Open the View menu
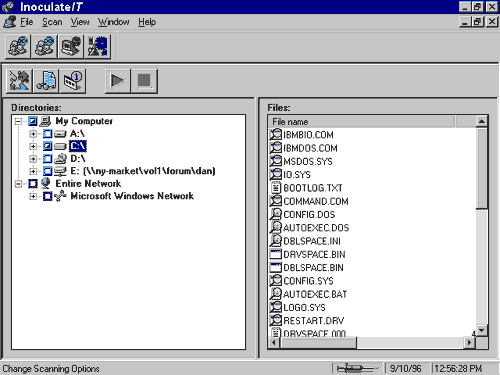500x375 pixels. coord(80,22)
